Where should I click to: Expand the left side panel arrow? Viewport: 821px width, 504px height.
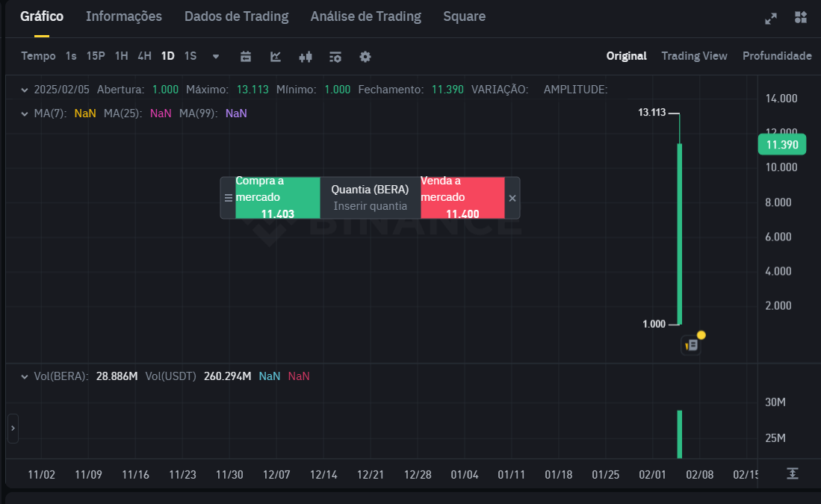click(13, 428)
